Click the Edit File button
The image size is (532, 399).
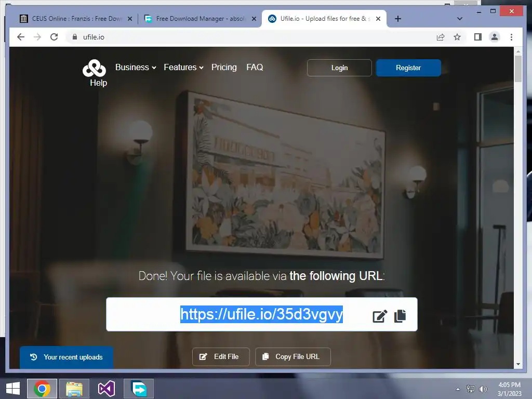tap(221, 356)
